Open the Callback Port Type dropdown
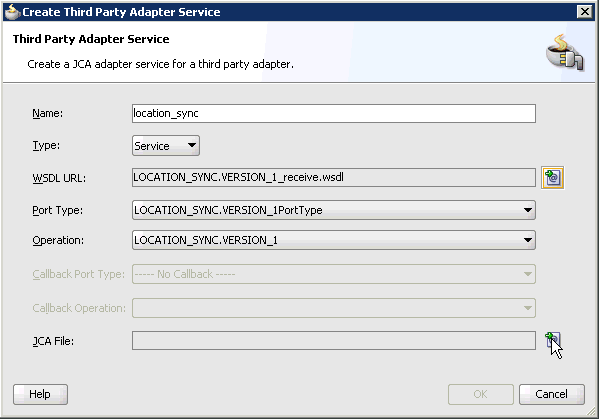Screen dimensions: 599x419 tap(333, 274)
